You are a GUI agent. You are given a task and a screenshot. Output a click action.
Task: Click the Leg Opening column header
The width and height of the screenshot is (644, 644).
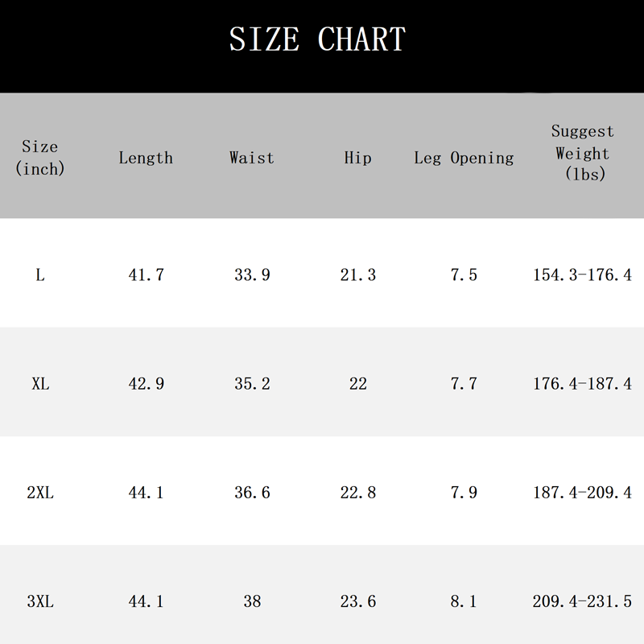464,158
